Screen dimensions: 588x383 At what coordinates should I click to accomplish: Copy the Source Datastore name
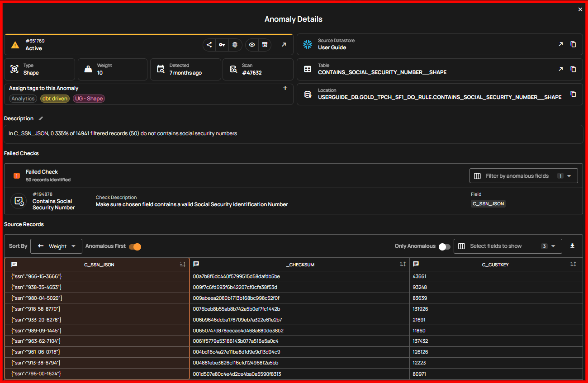click(573, 44)
